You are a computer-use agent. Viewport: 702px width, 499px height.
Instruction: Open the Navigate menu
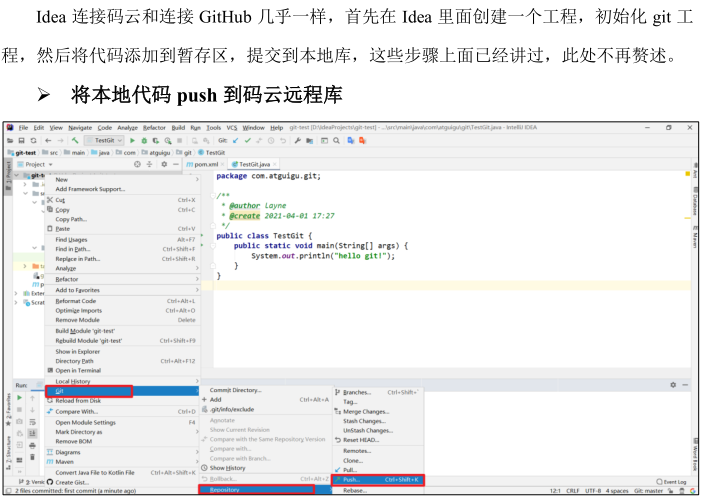pos(80,128)
